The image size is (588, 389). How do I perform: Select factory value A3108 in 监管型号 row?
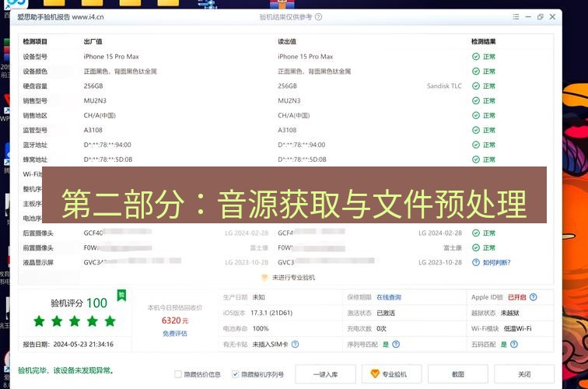click(x=93, y=130)
